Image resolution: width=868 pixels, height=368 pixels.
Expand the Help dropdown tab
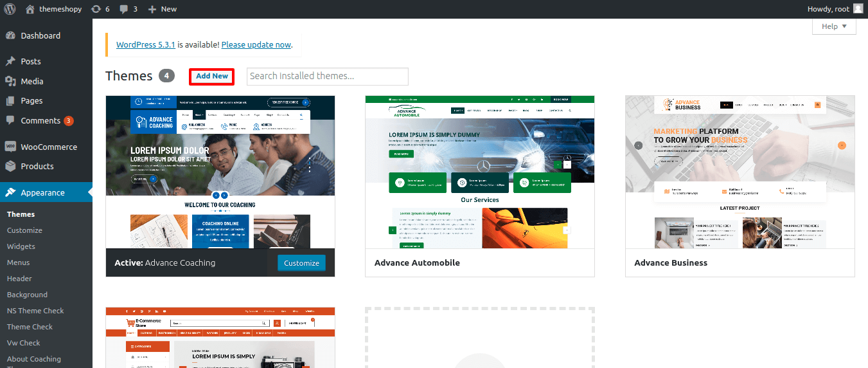coord(834,26)
